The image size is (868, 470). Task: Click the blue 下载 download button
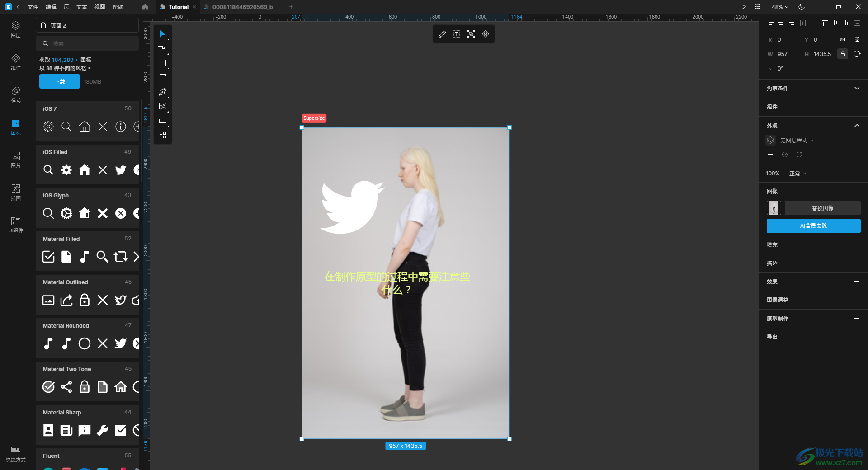[60, 81]
